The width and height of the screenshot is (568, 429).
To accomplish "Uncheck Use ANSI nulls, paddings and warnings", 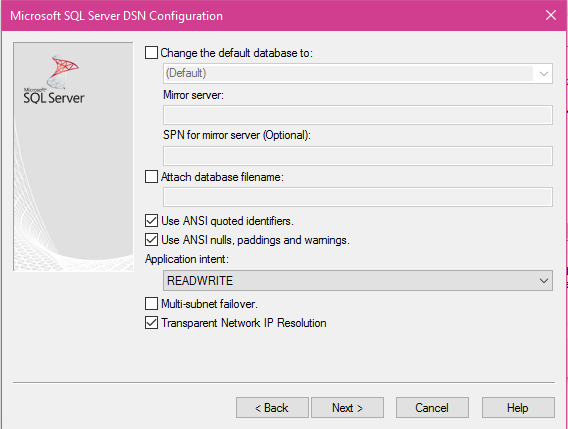I will 151,240.
